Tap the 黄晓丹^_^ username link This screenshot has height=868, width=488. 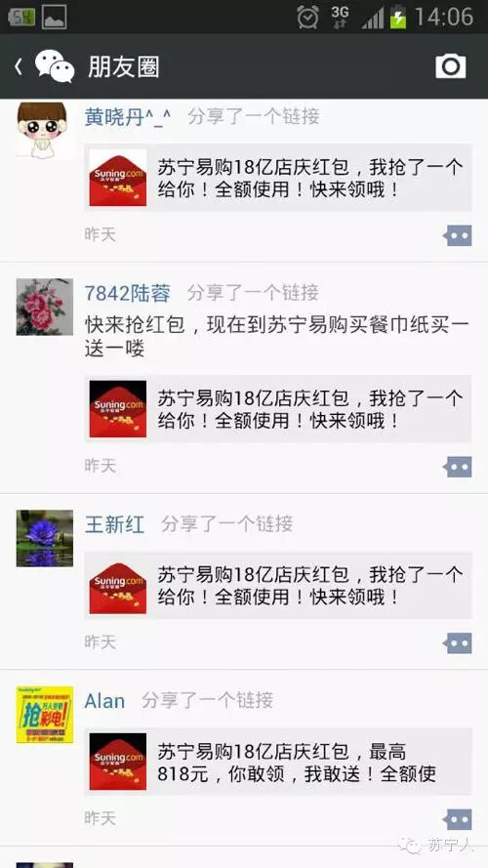coord(128,117)
